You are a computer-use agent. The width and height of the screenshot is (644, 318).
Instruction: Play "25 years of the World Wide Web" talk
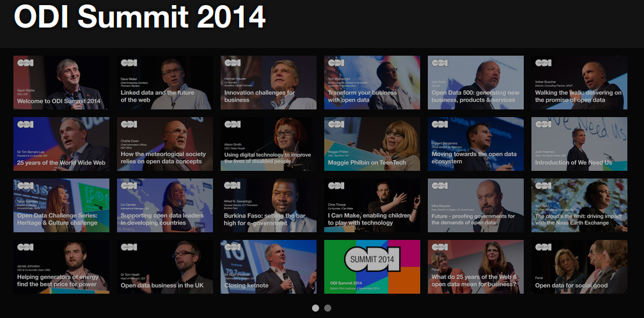pyautogui.click(x=61, y=144)
